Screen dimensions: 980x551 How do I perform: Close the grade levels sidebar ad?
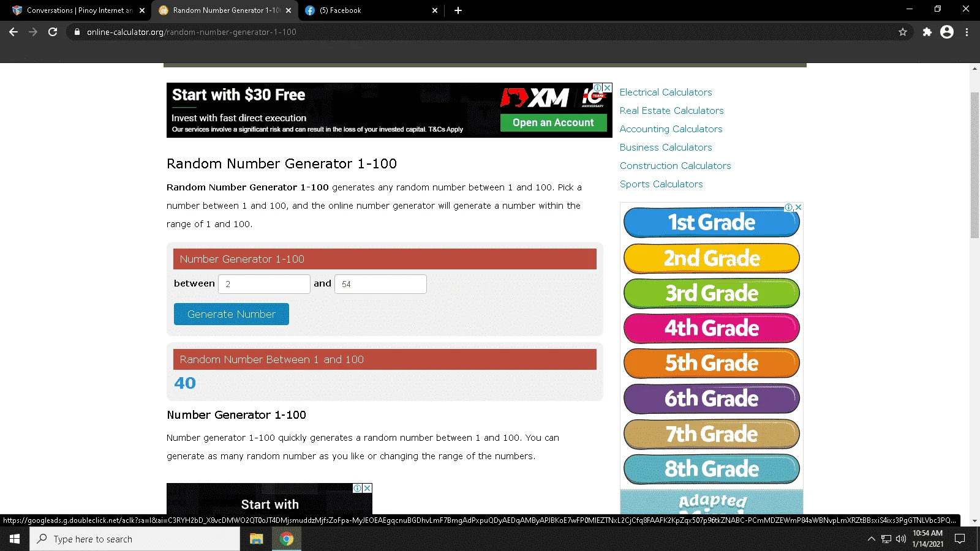(x=798, y=208)
